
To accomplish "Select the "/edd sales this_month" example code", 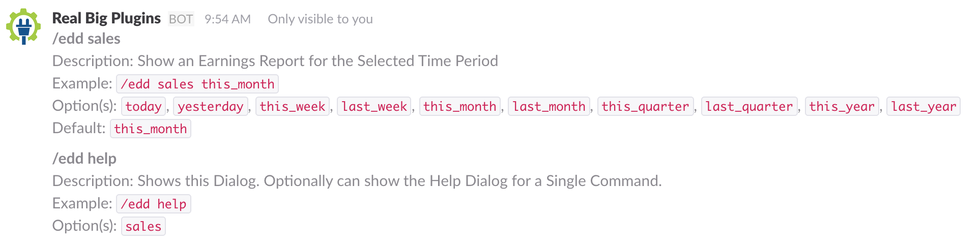I will 197,84.
